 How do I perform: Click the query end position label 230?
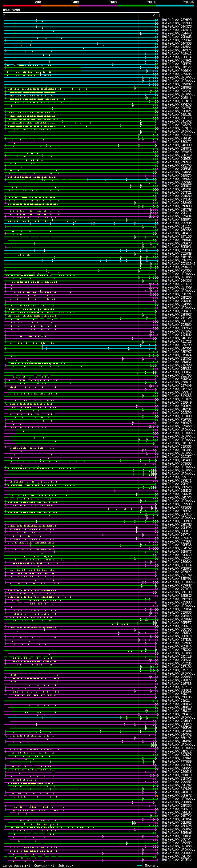click(x=155, y=15)
